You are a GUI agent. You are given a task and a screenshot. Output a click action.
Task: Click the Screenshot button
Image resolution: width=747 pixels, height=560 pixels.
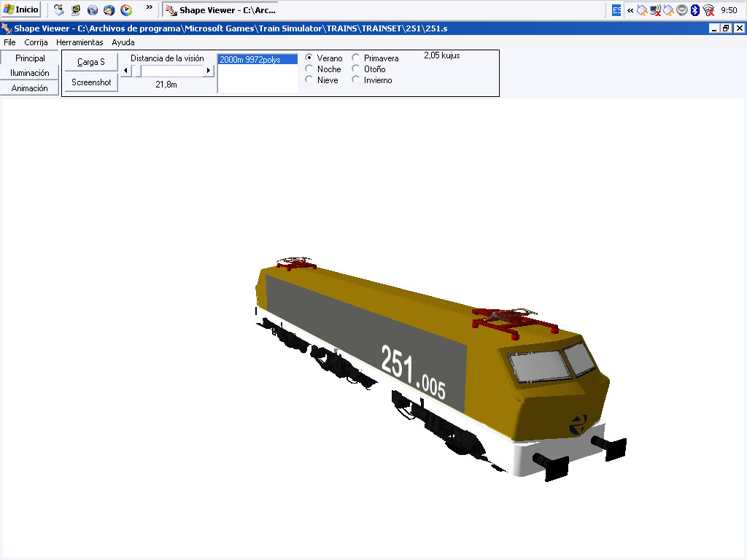tap(91, 82)
